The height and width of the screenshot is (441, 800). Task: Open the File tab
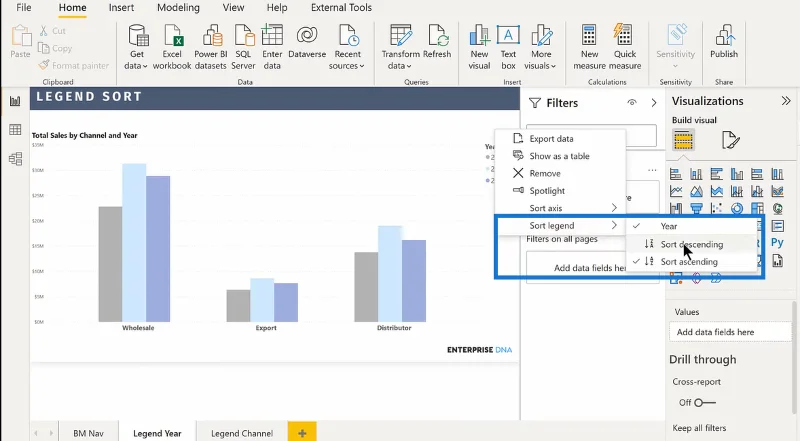(23, 8)
